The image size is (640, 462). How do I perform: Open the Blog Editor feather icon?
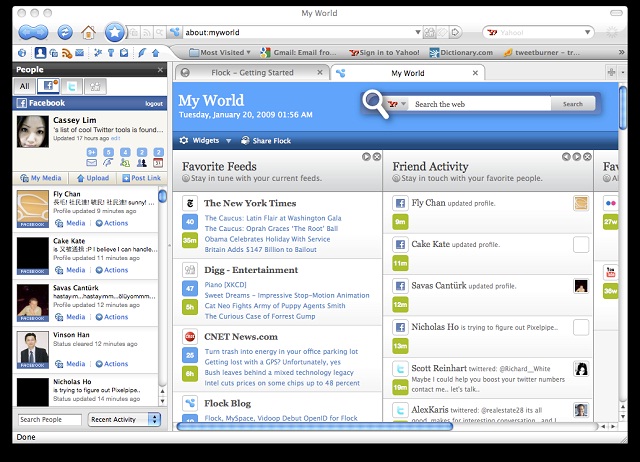click(142, 53)
